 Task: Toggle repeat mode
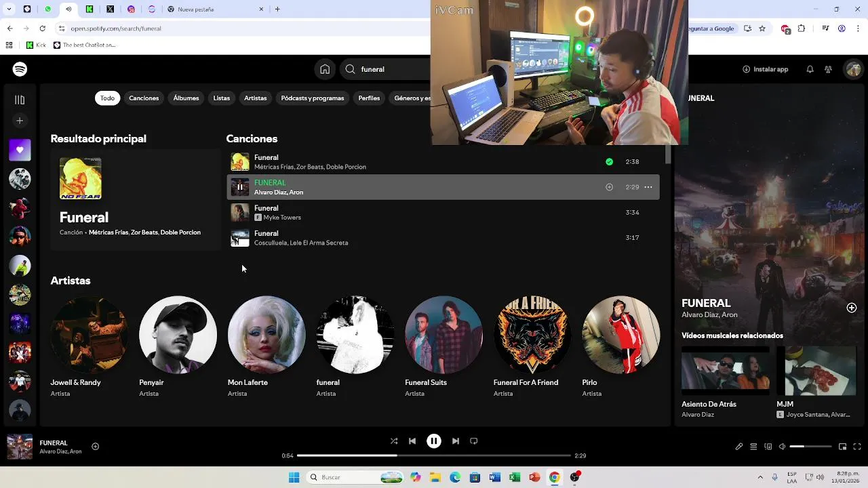pos(474,441)
